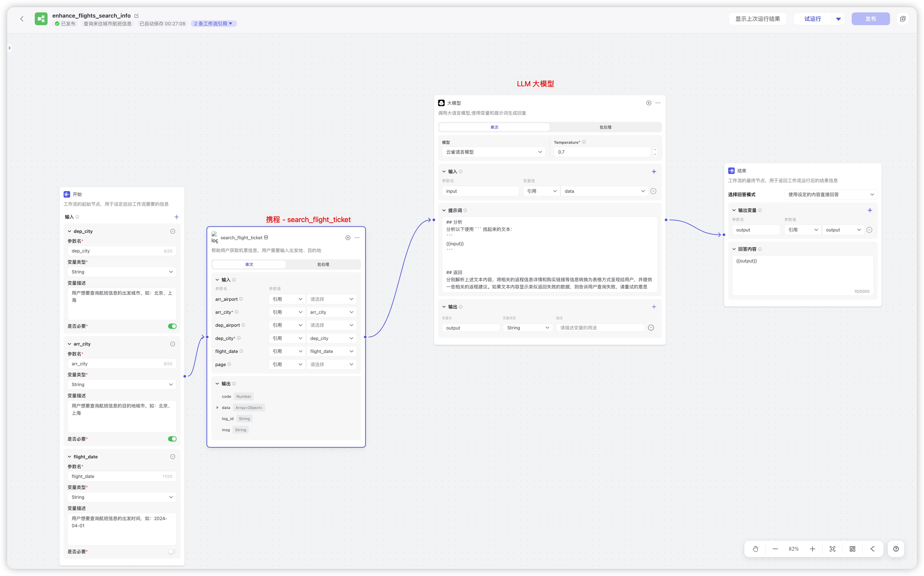This screenshot has height=576, width=924.
Task: Click 请描述变量的用途 description field
Action: (600, 328)
